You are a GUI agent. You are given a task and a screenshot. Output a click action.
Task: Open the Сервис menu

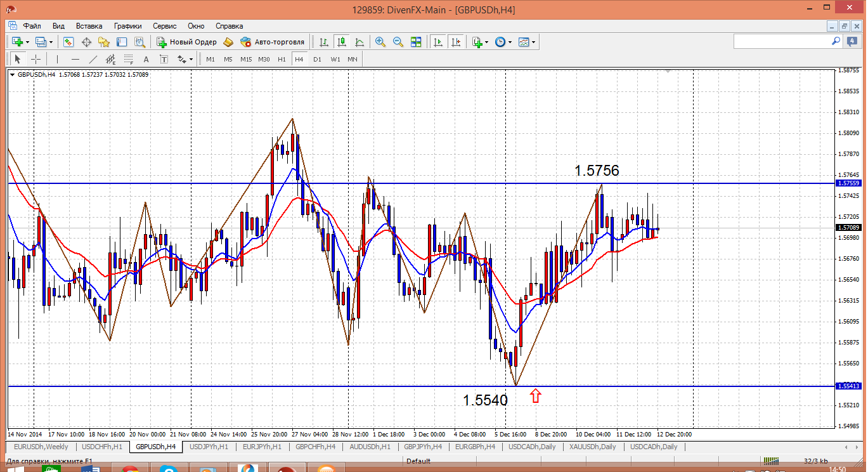point(165,26)
